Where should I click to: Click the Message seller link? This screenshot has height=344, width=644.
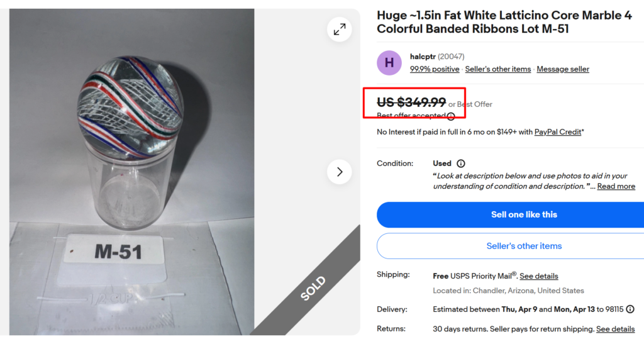pyautogui.click(x=563, y=69)
